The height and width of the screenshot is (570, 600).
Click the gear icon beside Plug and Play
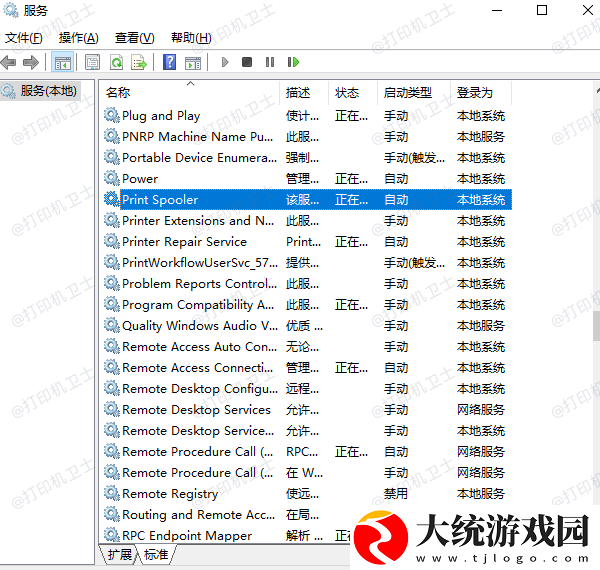coord(112,115)
